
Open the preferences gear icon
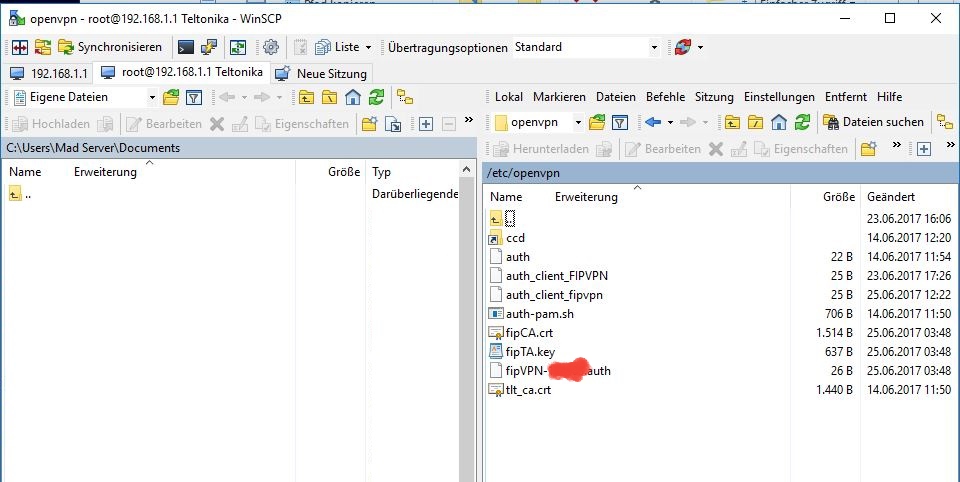(x=270, y=47)
